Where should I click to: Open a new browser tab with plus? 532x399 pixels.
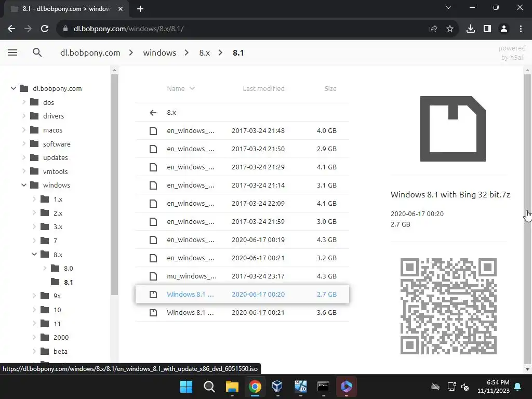coord(140,9)
